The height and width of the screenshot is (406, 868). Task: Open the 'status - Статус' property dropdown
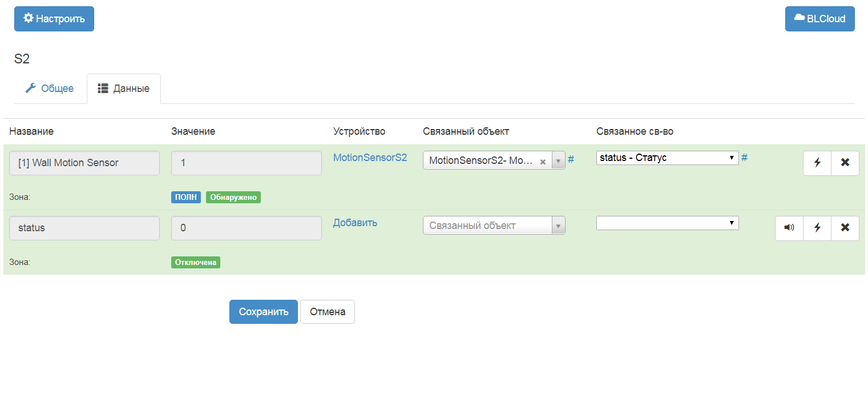(667, 158)
